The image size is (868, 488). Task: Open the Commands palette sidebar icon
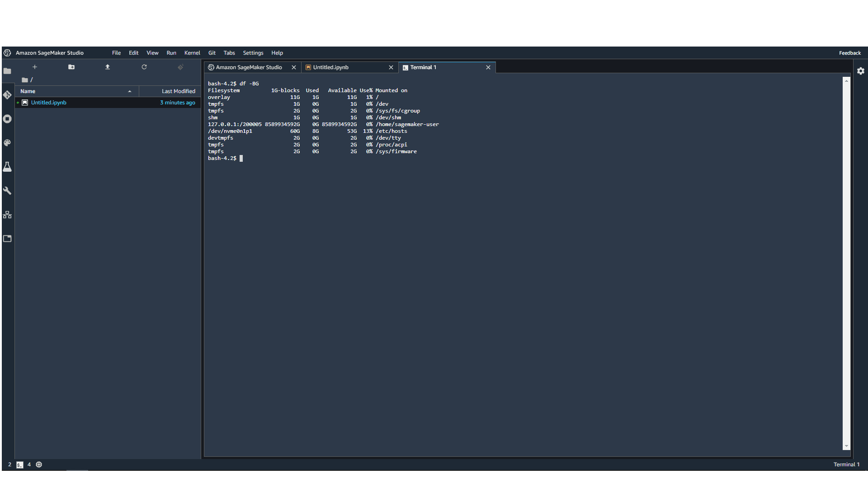(x=7, y=143)
